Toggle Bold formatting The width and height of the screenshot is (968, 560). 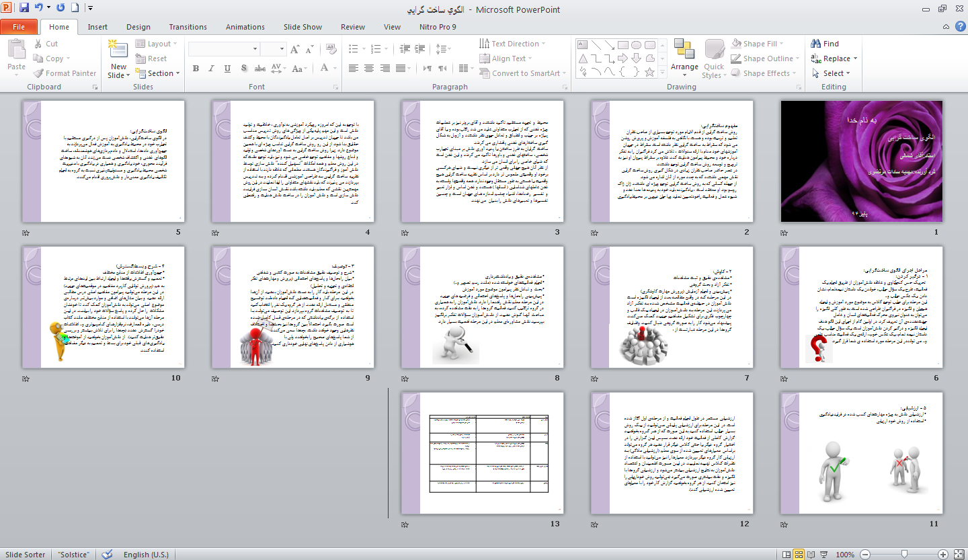196,69
